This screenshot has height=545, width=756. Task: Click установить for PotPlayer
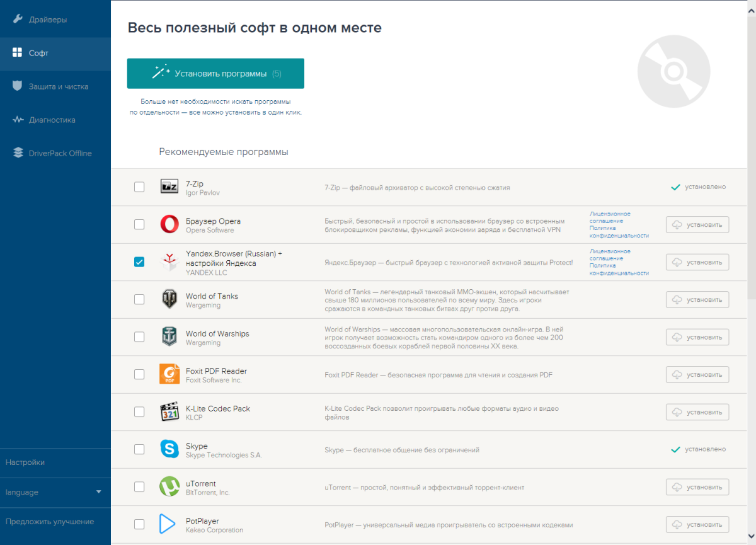[697, 524]
